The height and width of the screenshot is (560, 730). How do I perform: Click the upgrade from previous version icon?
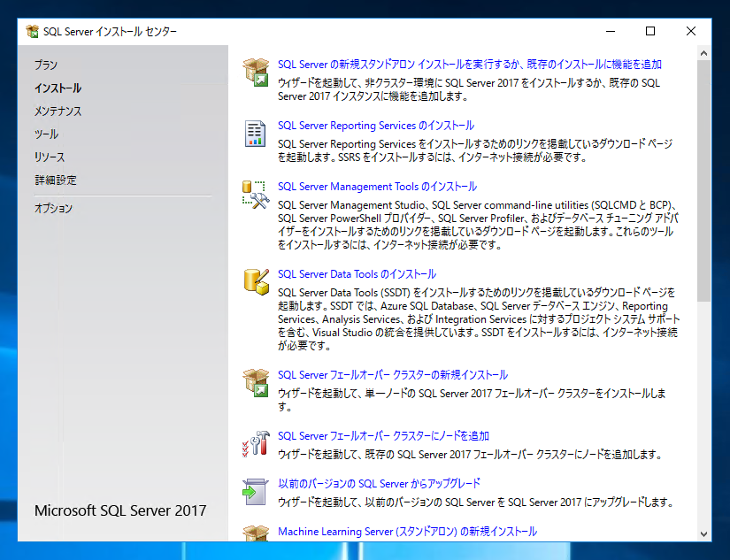point(255,492)
